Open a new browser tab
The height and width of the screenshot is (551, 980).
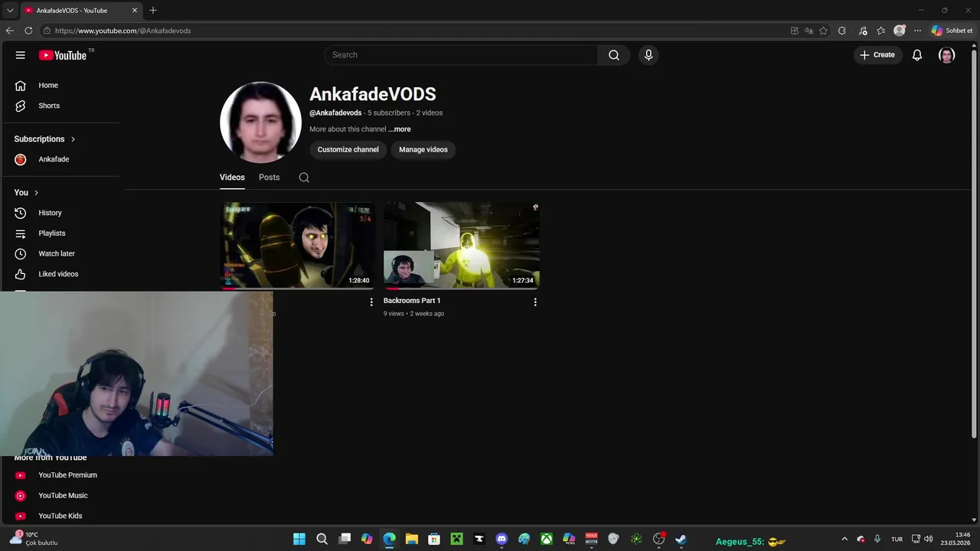[153, 11]
